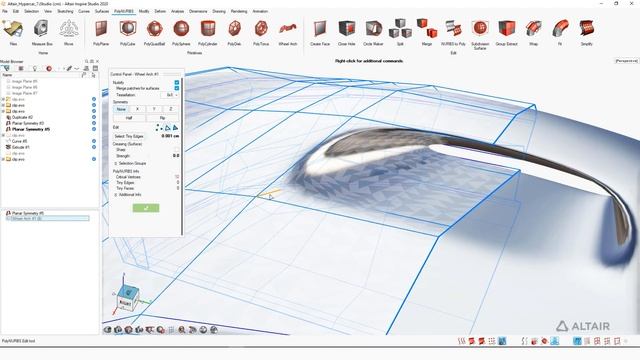Select Z symmetry option
Screen dimensions: 640x360
171,109
